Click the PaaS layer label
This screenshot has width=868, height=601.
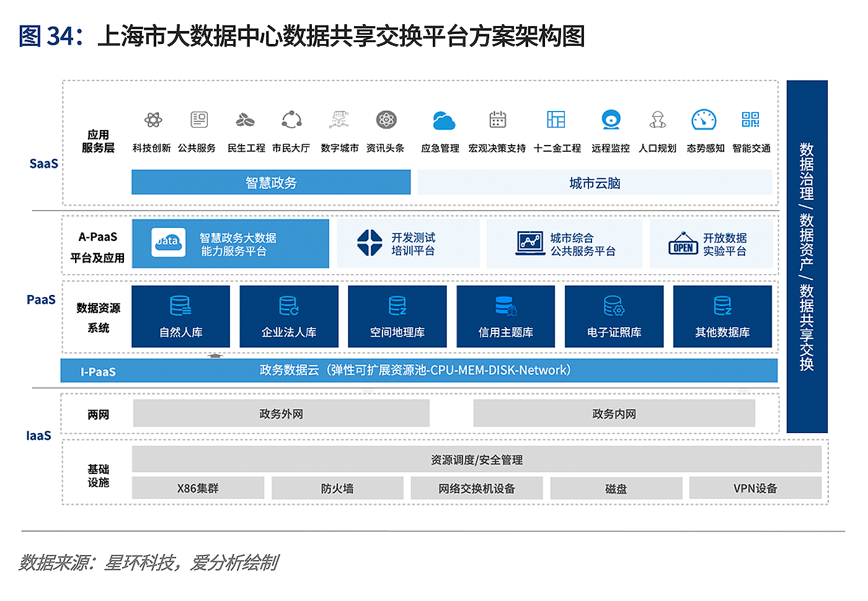tap(42, 300)
